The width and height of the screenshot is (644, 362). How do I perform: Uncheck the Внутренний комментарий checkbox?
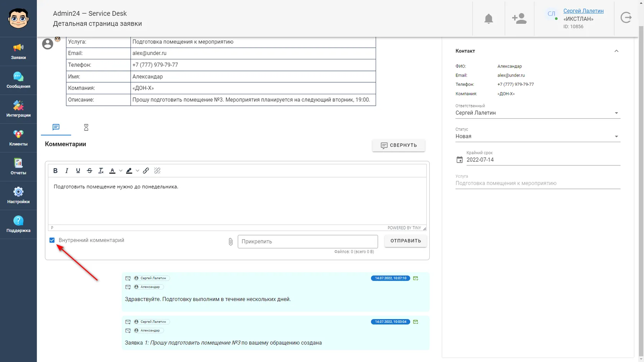(52, 240)
